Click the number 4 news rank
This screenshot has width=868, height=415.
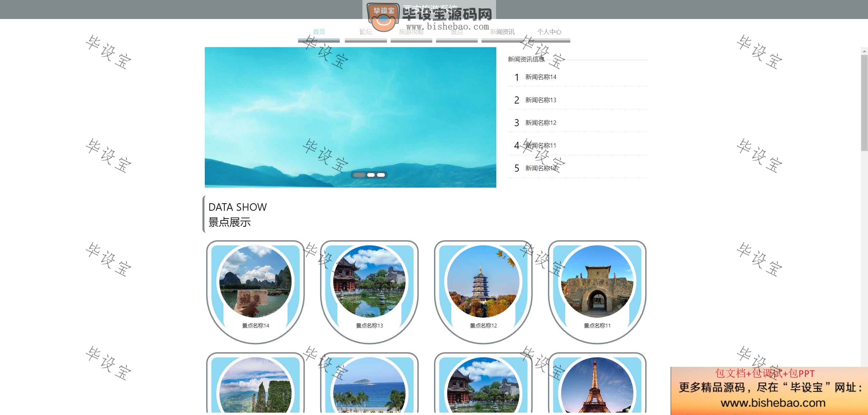coord(516,146)
